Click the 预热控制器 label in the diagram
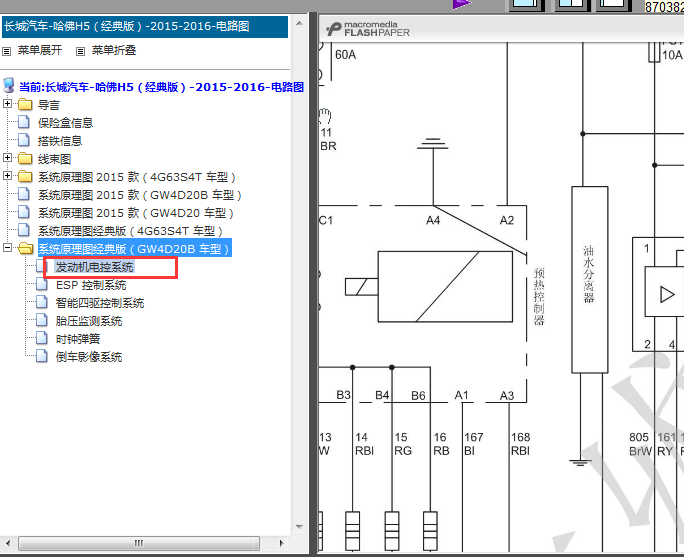Viewport: 684px width, 557px height. [539, 296]
